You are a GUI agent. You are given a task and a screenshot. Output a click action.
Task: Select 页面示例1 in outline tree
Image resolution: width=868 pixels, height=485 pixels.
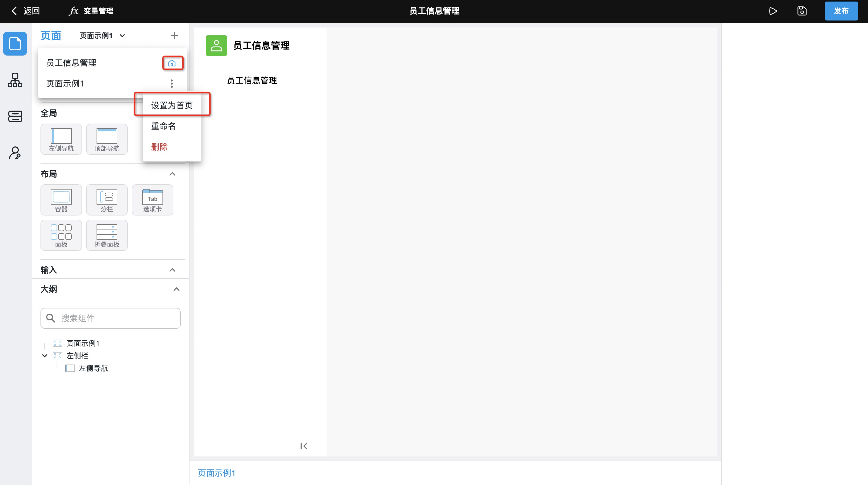[x=83, y=343]
